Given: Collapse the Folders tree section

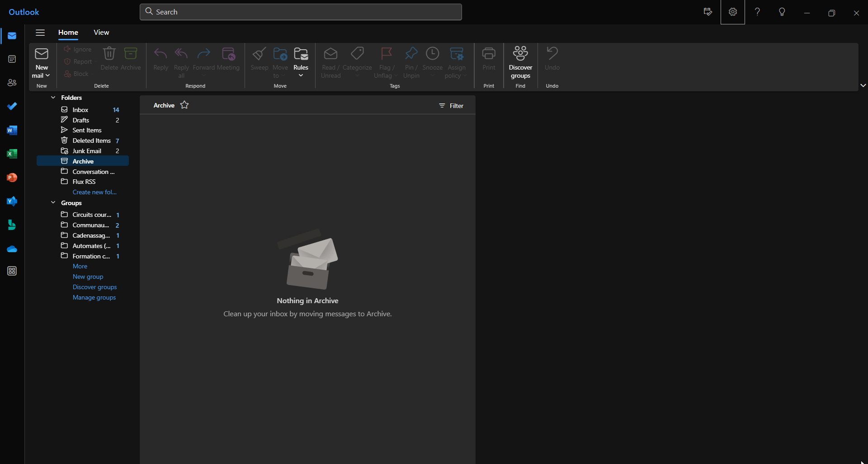Looking at the screenshot, I should (53, 98).
